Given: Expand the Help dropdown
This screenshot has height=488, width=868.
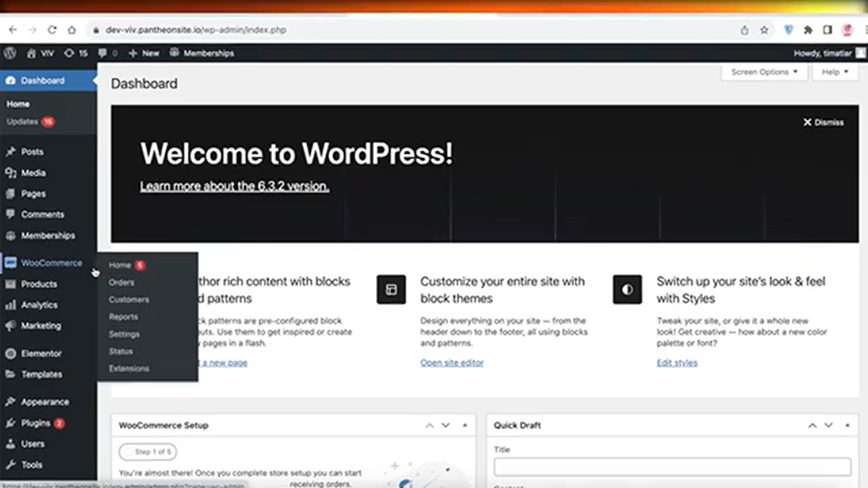Looking at the screenshot, I should 835,72.
